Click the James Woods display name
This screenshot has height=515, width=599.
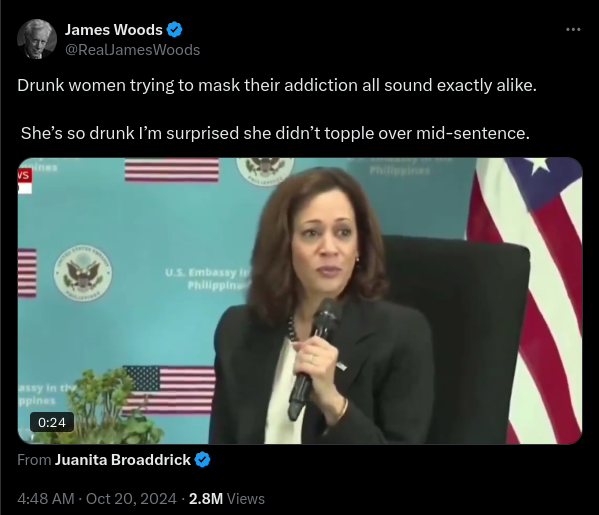click(113, 30)
